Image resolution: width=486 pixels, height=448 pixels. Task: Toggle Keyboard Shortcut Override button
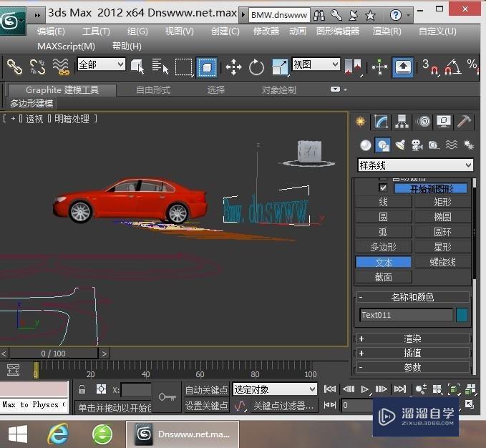click(x=403, y=67)
